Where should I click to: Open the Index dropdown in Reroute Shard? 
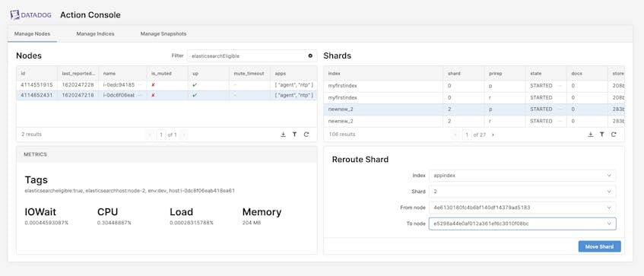click(522, 176)
